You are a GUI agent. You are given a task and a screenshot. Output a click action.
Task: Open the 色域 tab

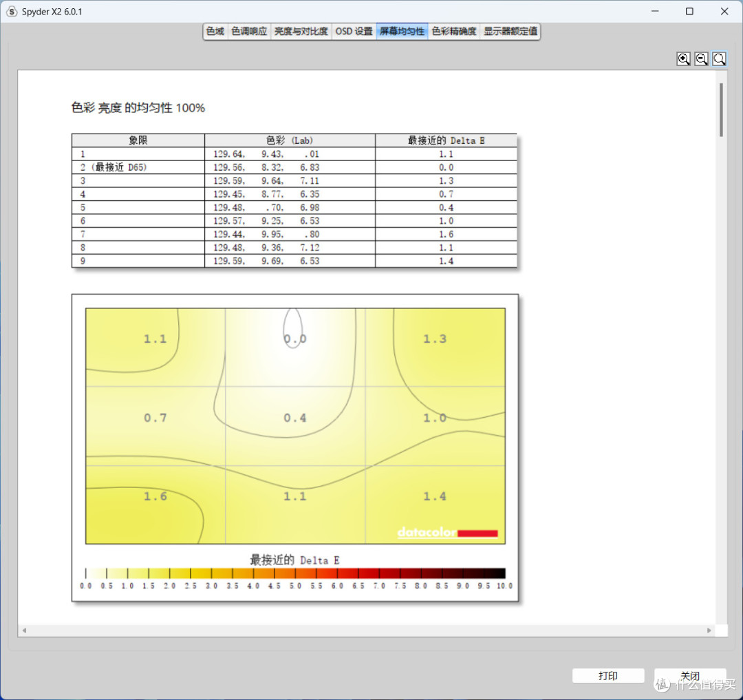215,31
